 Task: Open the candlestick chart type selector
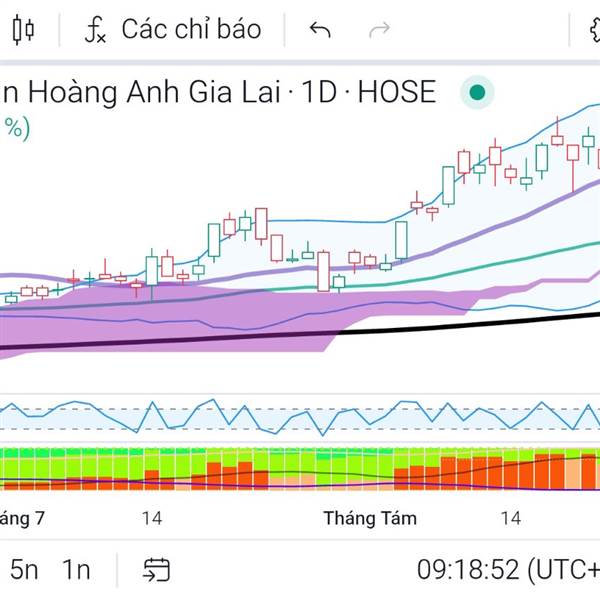point(23,29)
